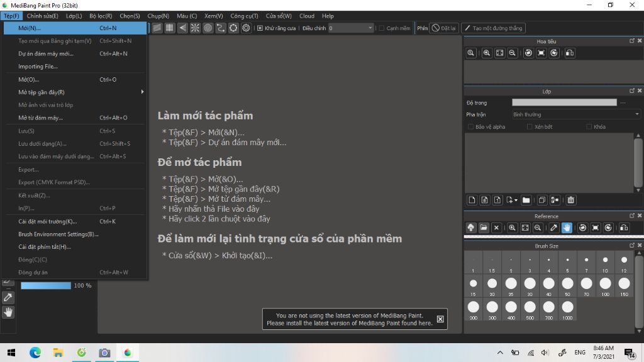Merge layer down icon in Lớp panel
This screenshot has width=644, height=362.
pos(555,200)
